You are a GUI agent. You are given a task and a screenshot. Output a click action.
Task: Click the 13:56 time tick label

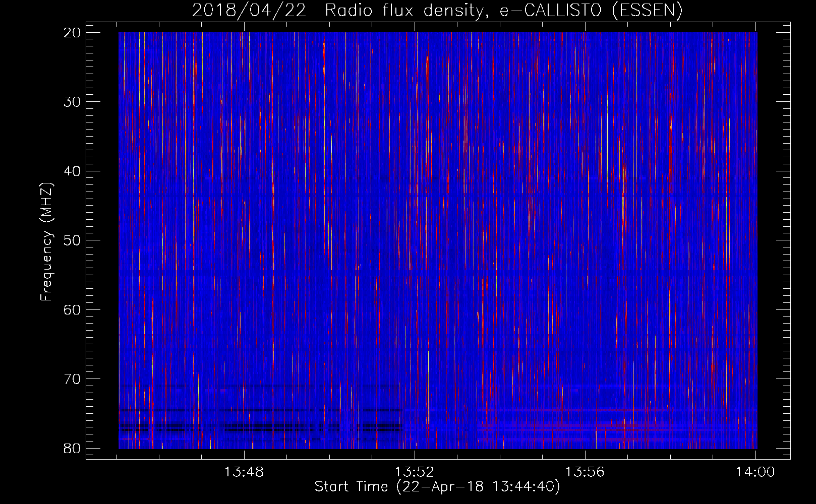(x=585, y=472)
